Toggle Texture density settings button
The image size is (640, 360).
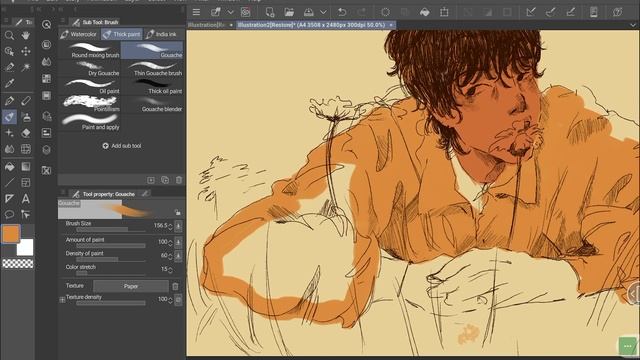[x=178, y=300]
